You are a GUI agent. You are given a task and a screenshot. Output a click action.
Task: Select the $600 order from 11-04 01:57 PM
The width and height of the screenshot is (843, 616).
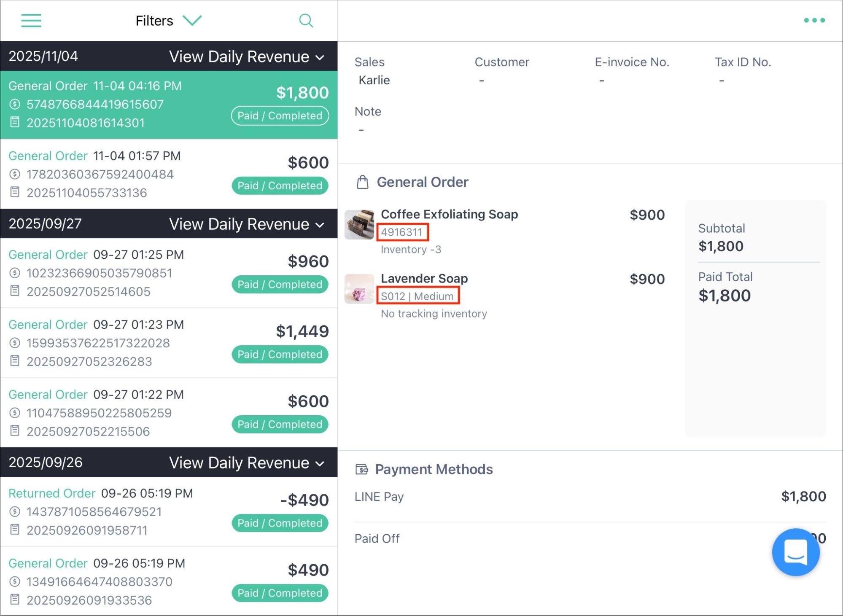(x=169, y=174)
